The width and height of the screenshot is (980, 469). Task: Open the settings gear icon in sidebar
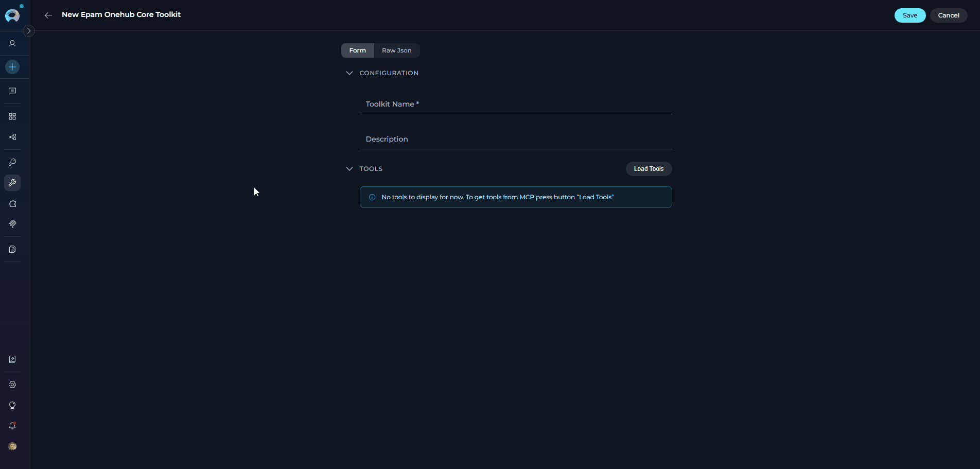(x=12, y=385)
